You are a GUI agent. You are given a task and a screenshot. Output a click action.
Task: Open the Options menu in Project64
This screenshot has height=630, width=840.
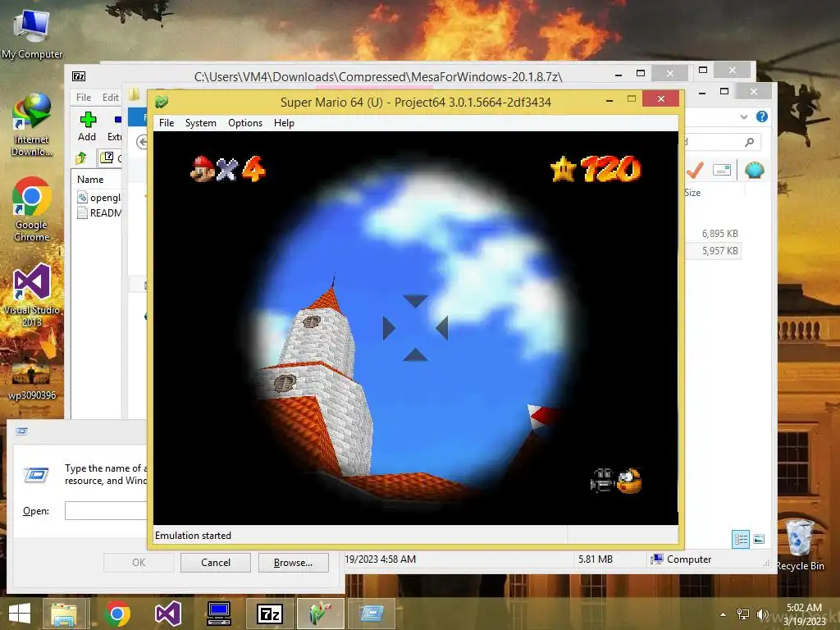[244, 123]
